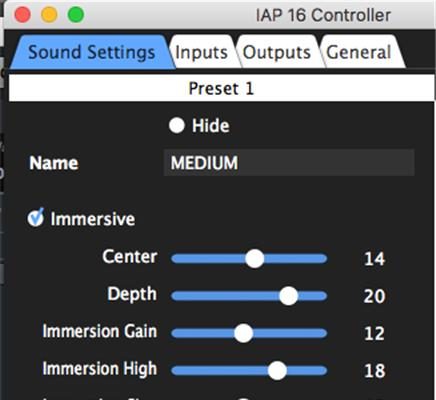Open the Inputs tab

[201, 52]
